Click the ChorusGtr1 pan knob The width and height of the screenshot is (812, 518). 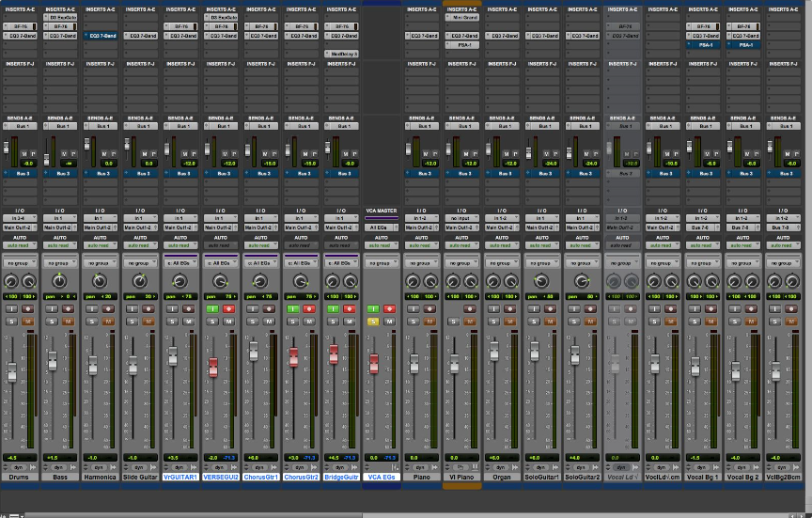(260, 281)
